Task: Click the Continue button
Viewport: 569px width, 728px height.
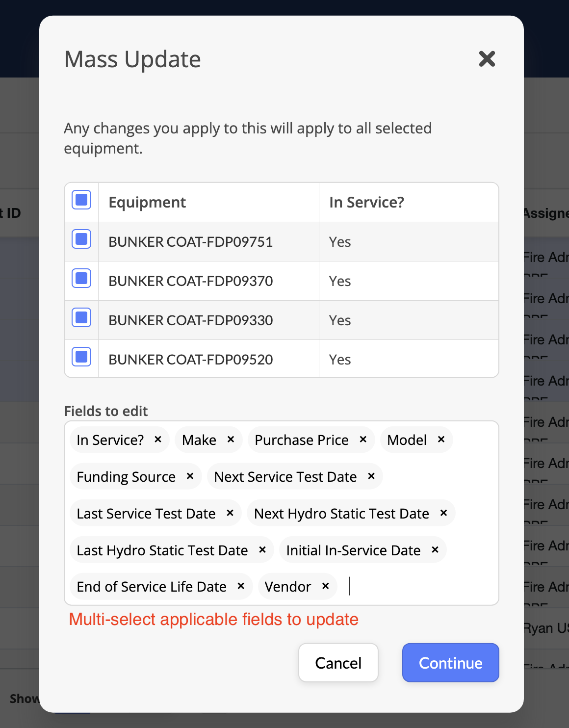Action: point(451,663)
